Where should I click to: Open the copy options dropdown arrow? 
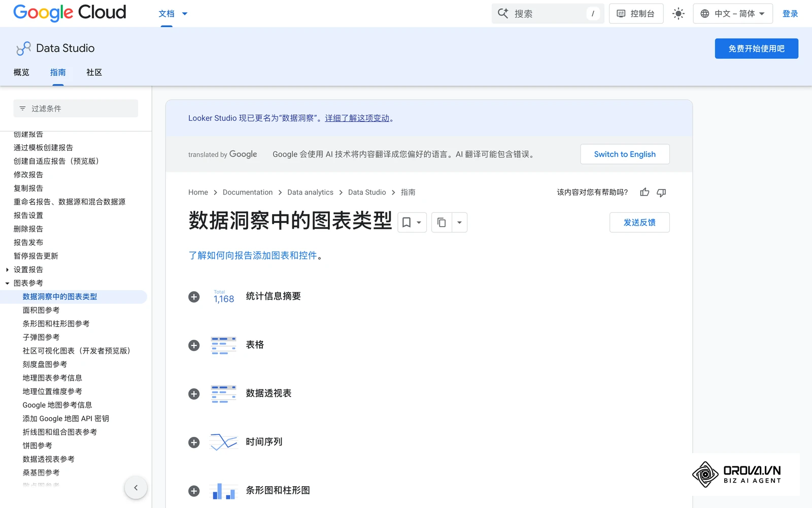point(459,223)
